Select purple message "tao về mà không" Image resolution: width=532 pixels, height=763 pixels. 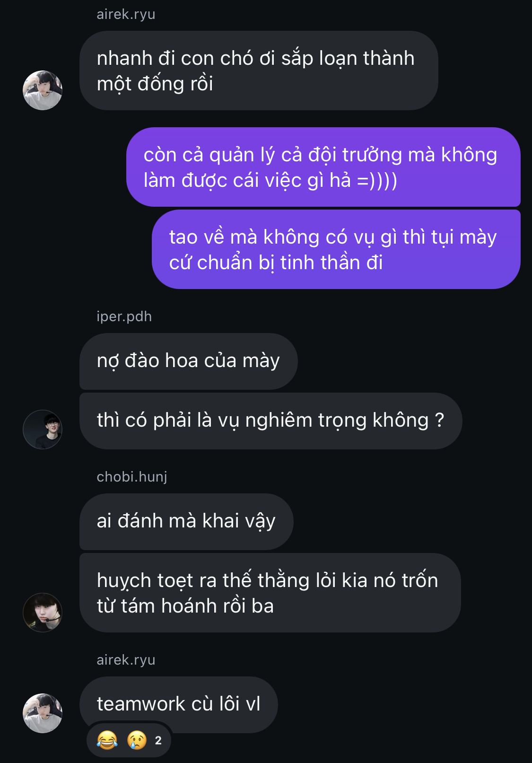point(336,249)
